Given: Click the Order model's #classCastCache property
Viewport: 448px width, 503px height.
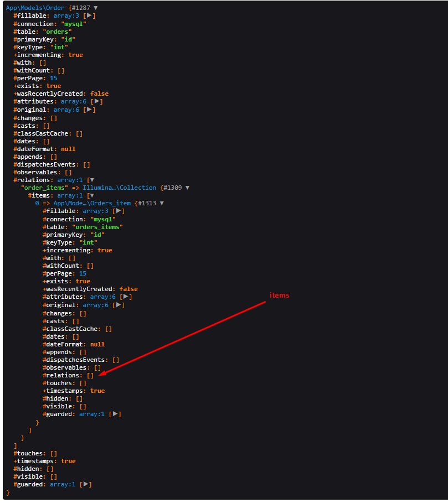Looking at the screenshot, I should [x=41, y=133].
